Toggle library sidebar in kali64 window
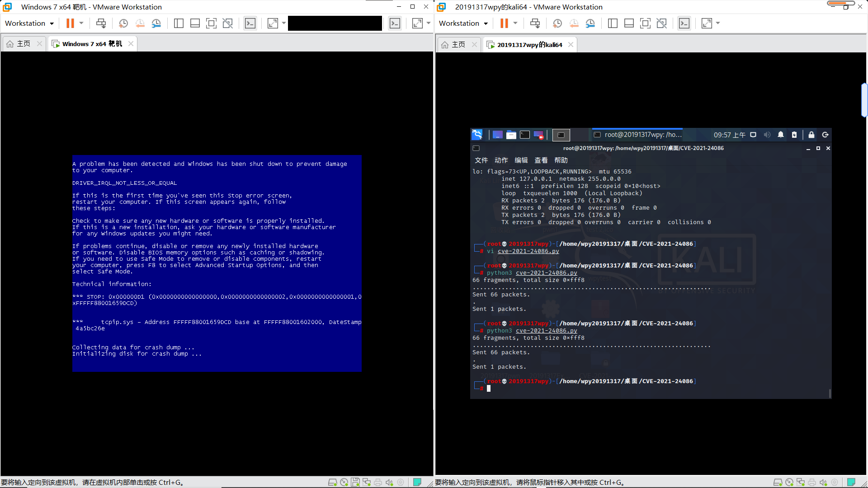This screenshot has width=868, height=488. coord(613,23)
